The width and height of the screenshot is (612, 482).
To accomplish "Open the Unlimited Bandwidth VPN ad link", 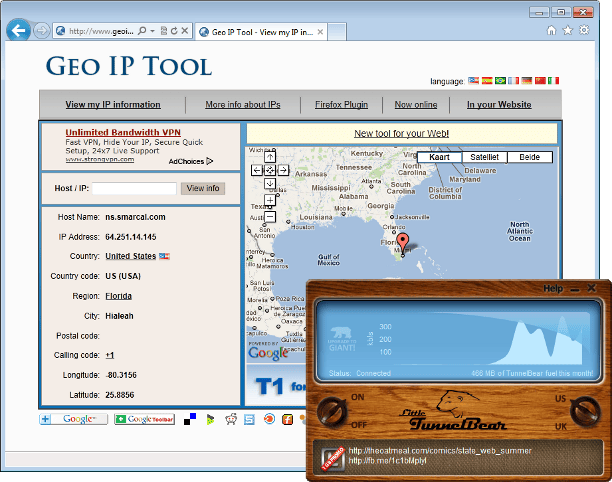I will coord(123,132).
